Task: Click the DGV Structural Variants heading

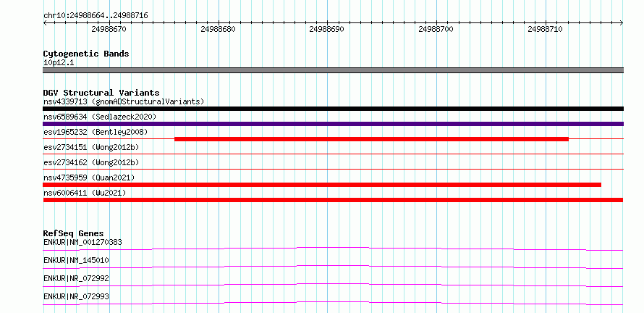Action: point(101,93)
